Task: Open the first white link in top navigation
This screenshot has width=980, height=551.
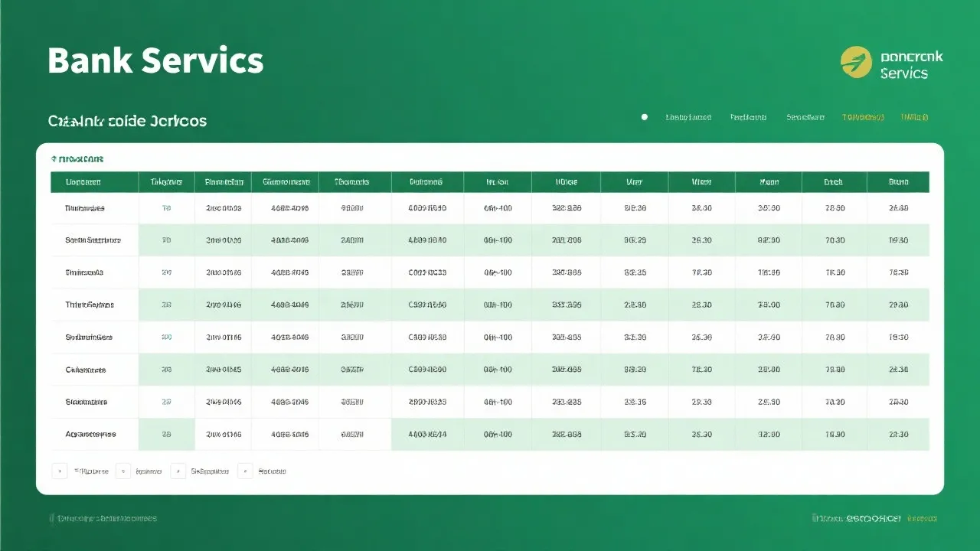Action: click(688, 117)
